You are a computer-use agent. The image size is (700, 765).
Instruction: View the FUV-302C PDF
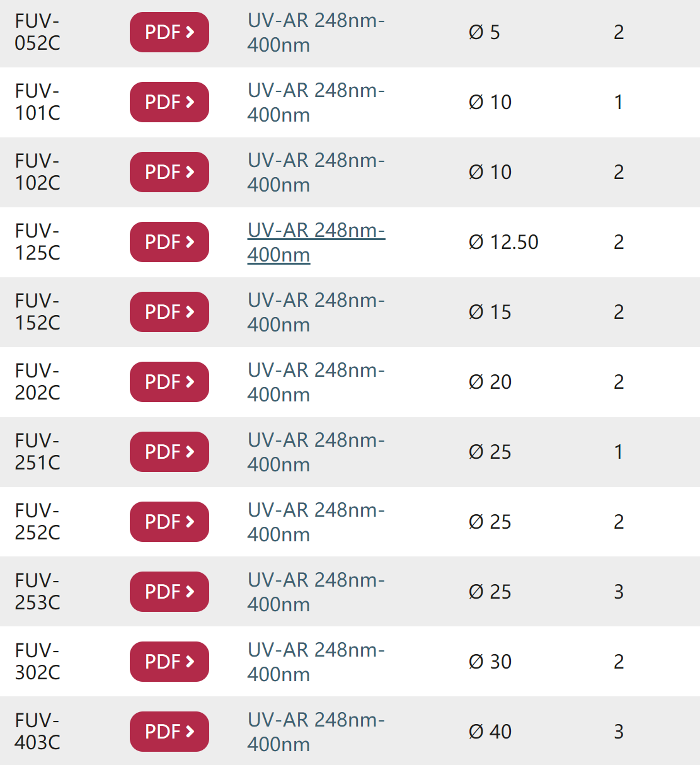click(x=169, y=662)
